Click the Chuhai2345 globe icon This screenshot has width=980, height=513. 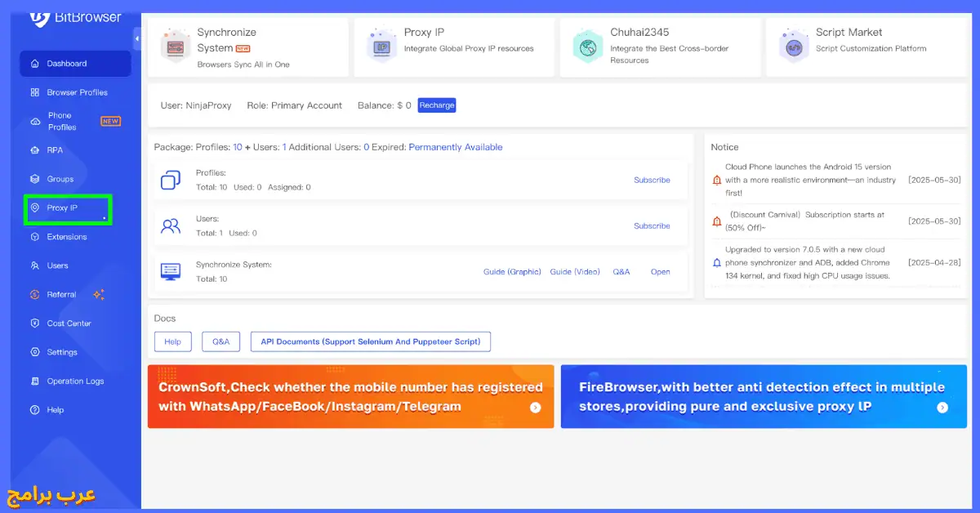pyautogui.click(x=587, y=47)
